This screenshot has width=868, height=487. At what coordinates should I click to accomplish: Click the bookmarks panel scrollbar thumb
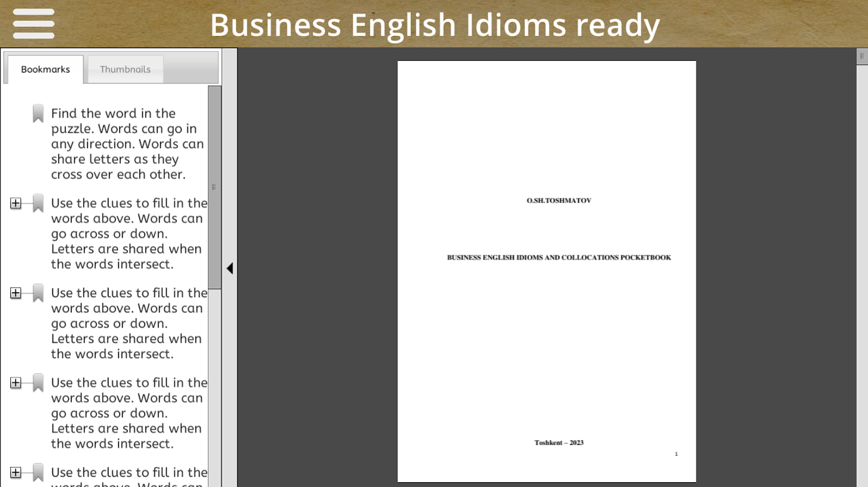click(214, 187)
